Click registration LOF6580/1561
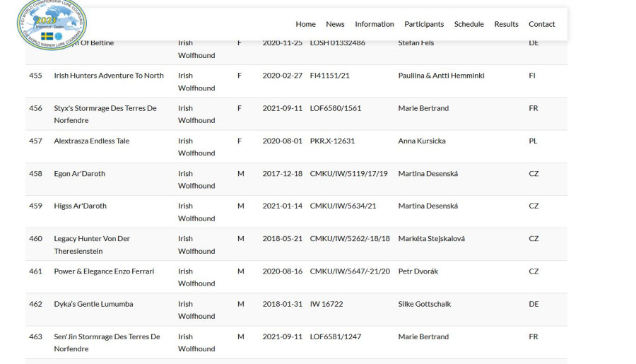The width and height of the screenshot is (636, 364). click(336, 108)
